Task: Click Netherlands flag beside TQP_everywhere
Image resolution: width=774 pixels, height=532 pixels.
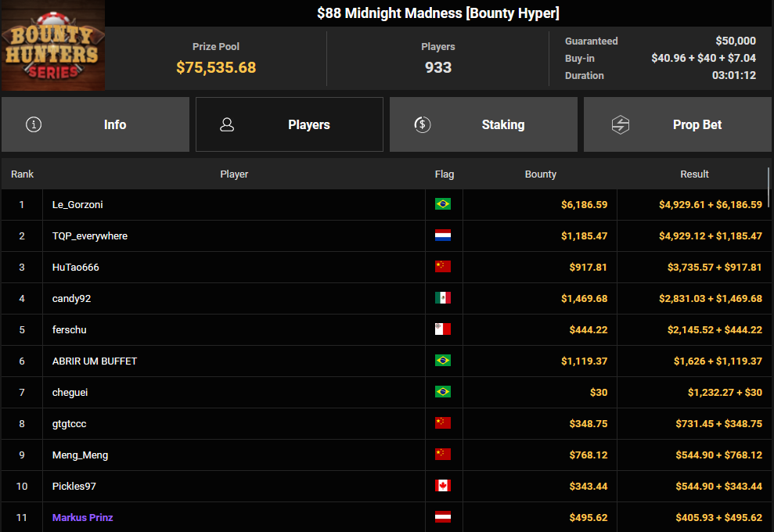Action: 443,235
